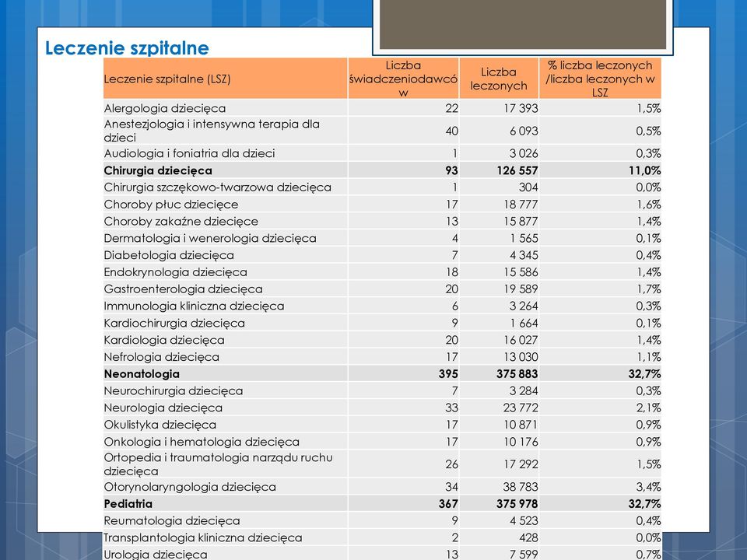
Task: Select the bold value '375 978'
Action: pos(517,504)
